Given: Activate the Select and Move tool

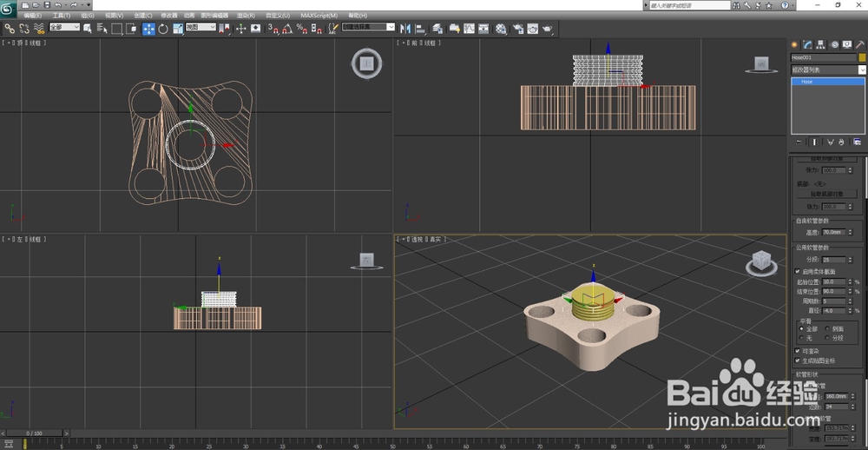Looking at the screenshot, I should coord(149,29).
